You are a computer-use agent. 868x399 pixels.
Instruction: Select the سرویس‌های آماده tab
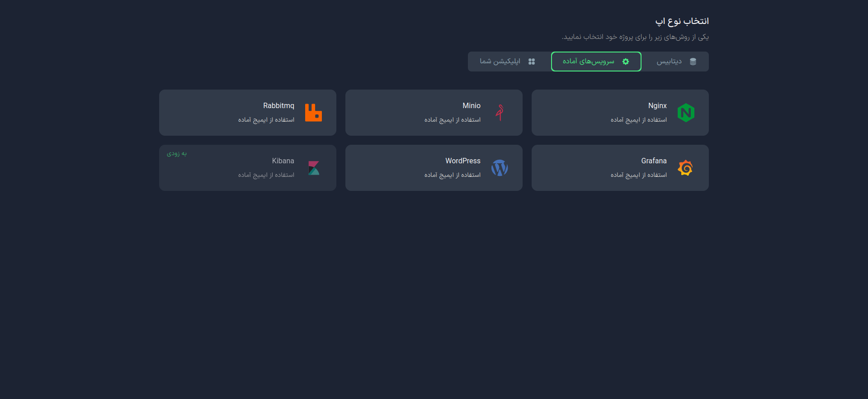[596, 62]
